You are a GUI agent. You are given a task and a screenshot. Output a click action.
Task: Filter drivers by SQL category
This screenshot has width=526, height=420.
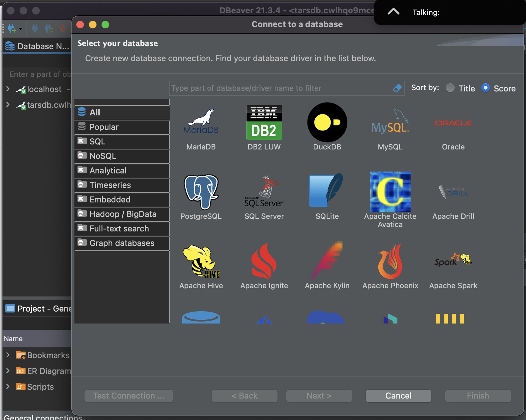(x=122, y=142)
